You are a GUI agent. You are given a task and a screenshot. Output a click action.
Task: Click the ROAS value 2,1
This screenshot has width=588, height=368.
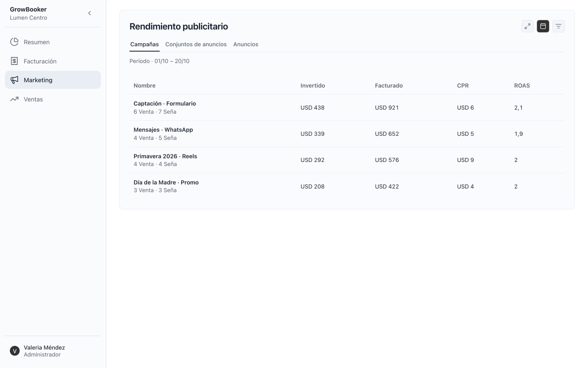coord(518,108)
